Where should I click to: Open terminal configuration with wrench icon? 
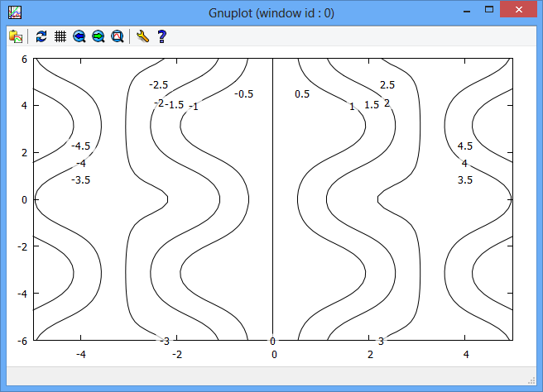click(142, 36)
